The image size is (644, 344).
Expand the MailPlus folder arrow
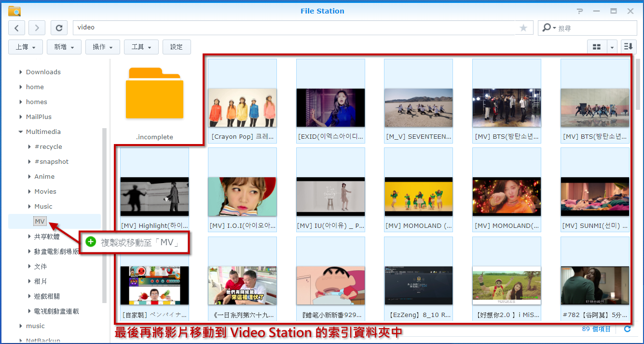tap(21, 117)
